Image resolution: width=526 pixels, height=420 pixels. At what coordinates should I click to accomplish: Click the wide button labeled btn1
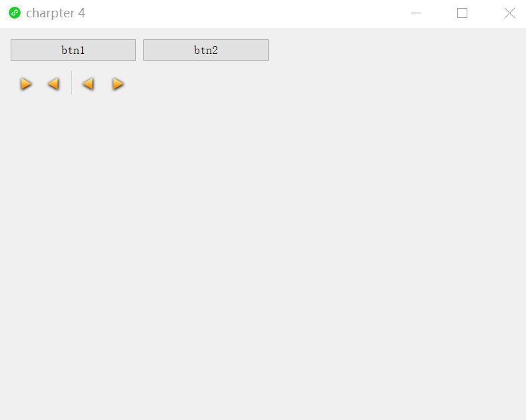click(x=73, y=50)
